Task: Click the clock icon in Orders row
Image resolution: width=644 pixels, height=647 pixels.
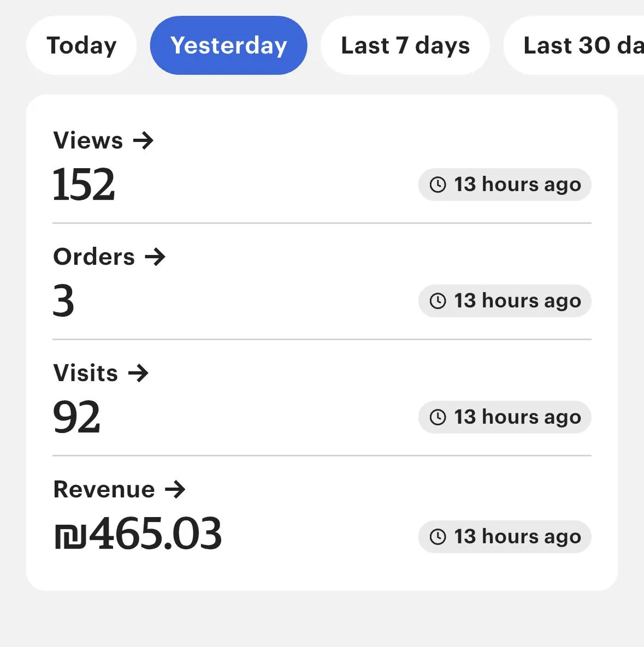Action: pyautogui.click(x=438, y=301)
